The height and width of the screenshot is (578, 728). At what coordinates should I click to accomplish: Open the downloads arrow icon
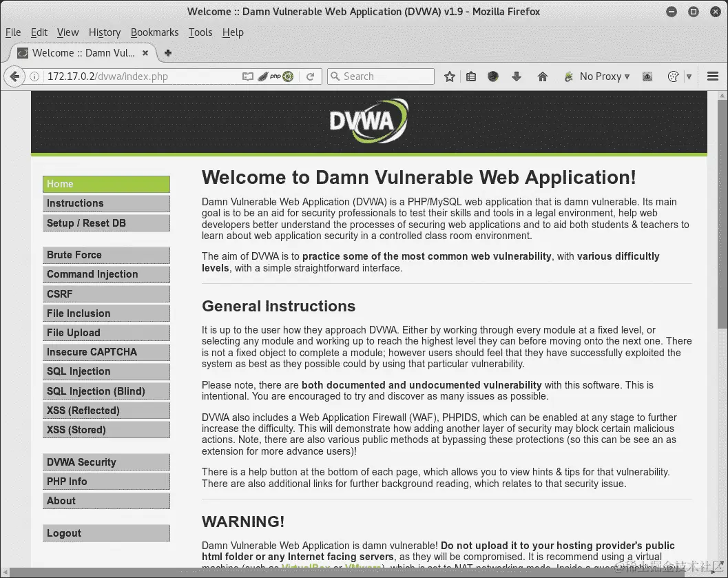tap(517, 76)
